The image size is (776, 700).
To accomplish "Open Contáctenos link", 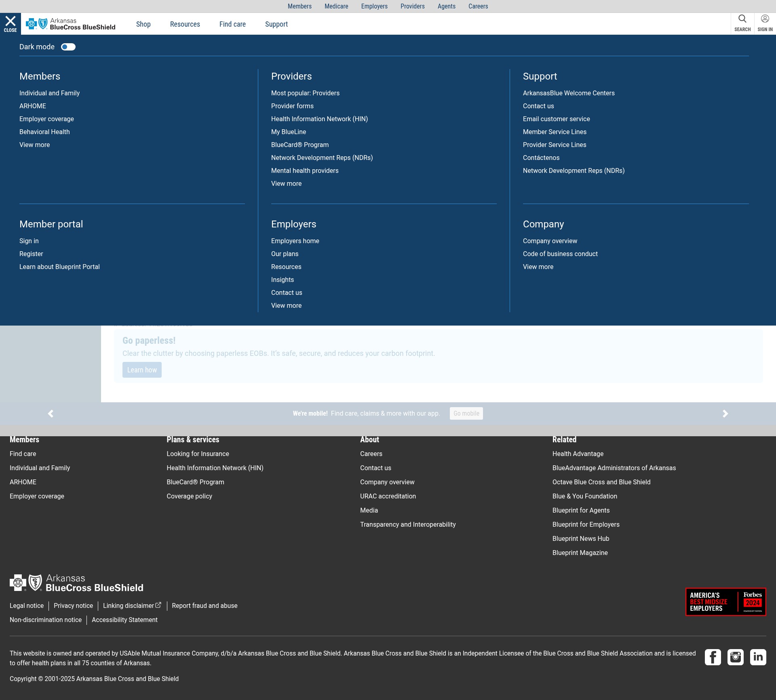I will (541, 158).
